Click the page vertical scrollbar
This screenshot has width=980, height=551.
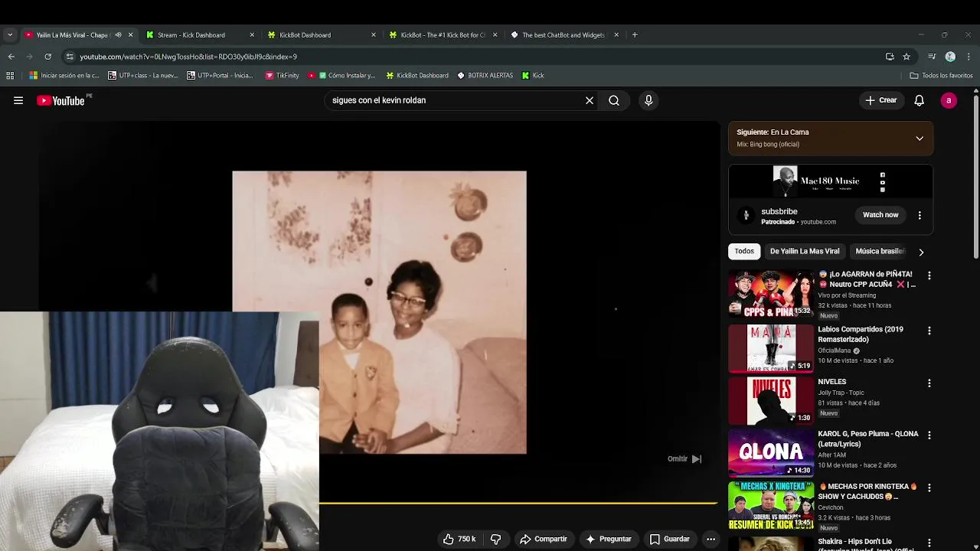click(976, 176)
